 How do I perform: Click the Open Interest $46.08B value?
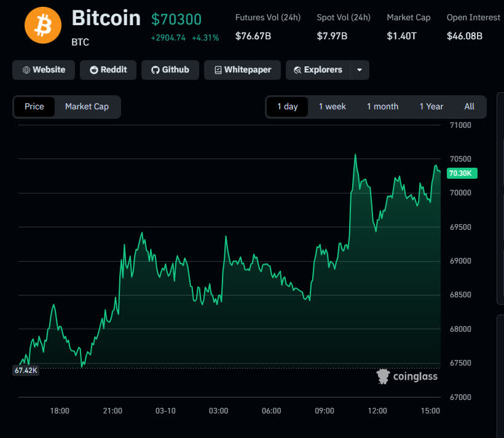pyautogui.click(x=464, y=36)
